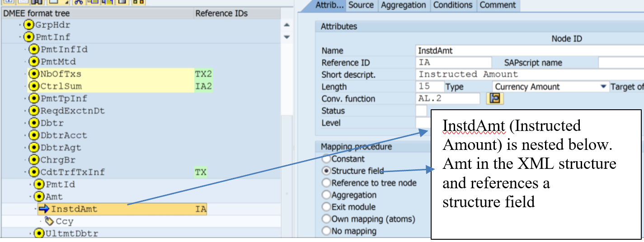The image size is (644, 242).
Task: Open the Conditions tab
Action: click(x=453, y=5)
